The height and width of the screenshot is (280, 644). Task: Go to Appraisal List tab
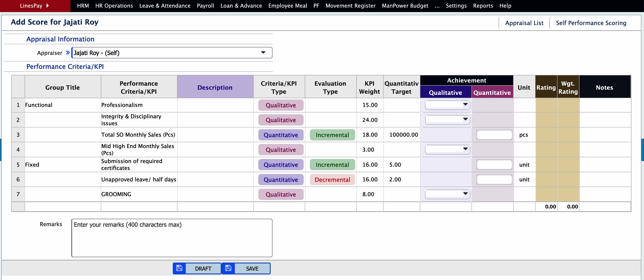click(524, 23)
